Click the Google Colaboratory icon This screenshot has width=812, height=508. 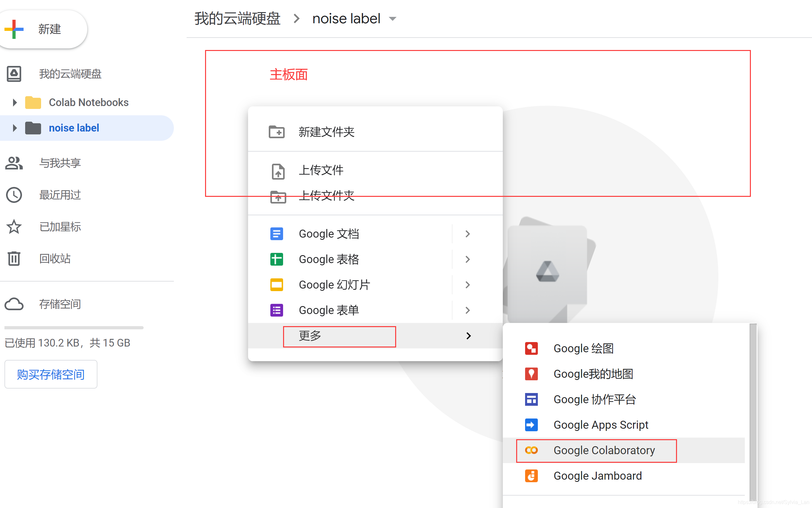[531, 450]
